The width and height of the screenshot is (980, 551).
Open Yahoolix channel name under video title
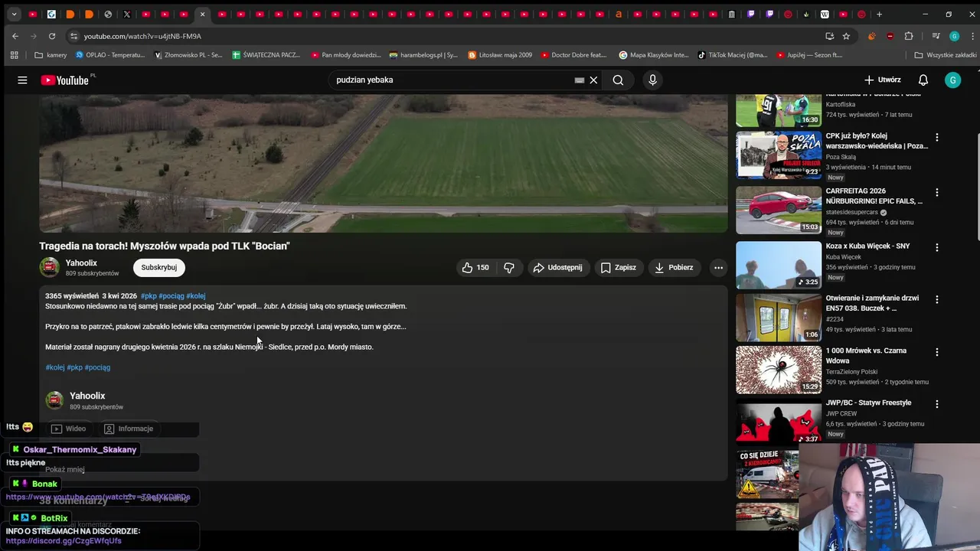(81, 262)
